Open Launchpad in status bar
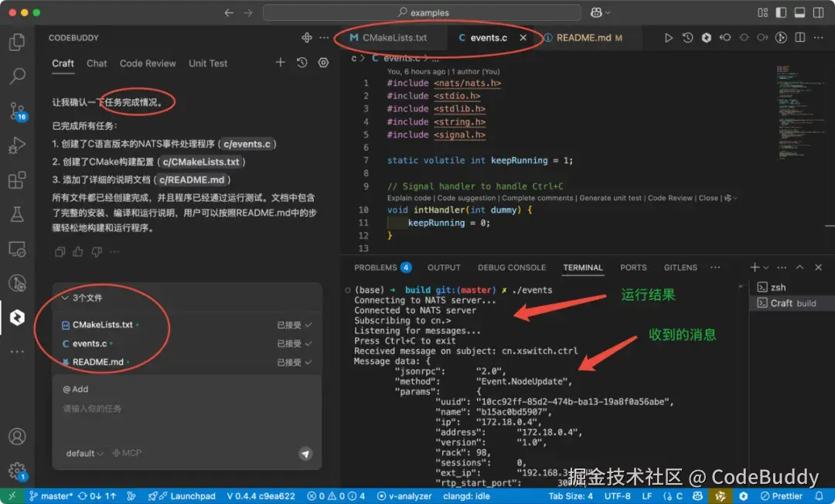This screenshot has height=504, width=835. coord(182,496)
